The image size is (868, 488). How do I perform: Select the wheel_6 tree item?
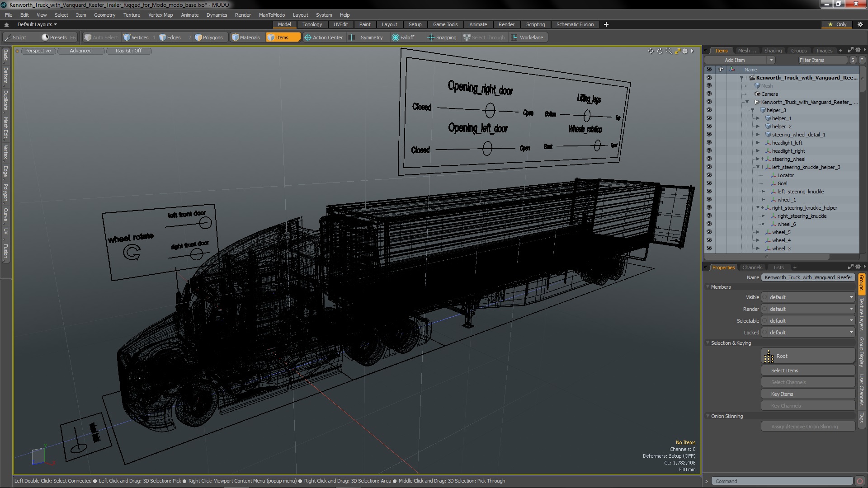(787, 224)
